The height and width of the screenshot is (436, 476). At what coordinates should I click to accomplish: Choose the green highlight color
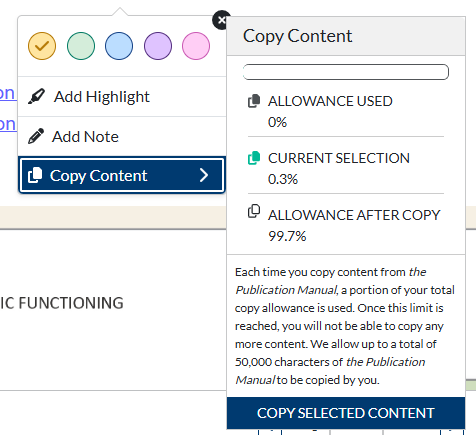(81, 46)
